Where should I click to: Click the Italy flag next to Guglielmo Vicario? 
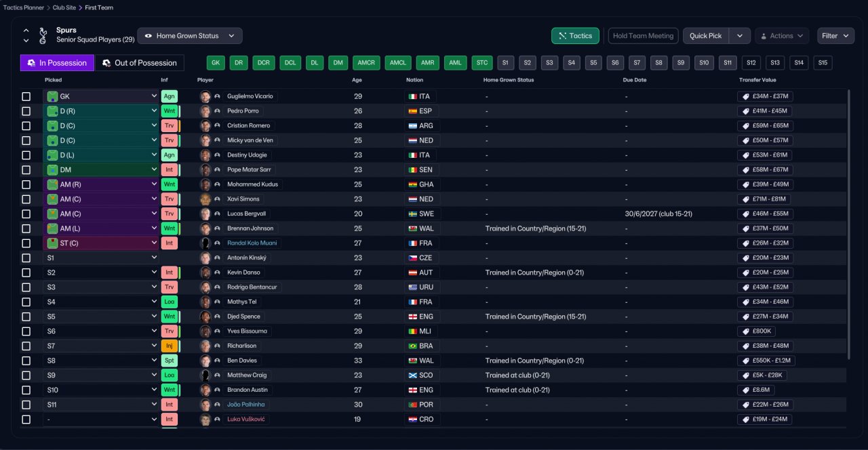pos(412,97)
